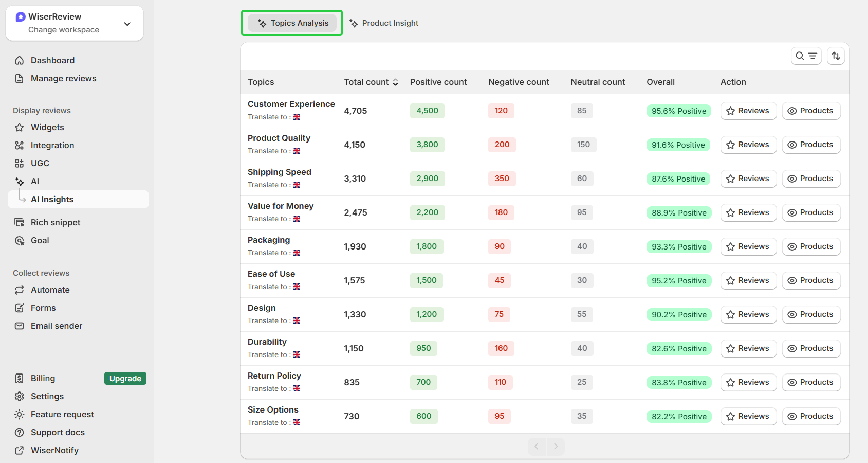View Reviews for Shipping Speed

pyautogui.click(x=748, y=179)
